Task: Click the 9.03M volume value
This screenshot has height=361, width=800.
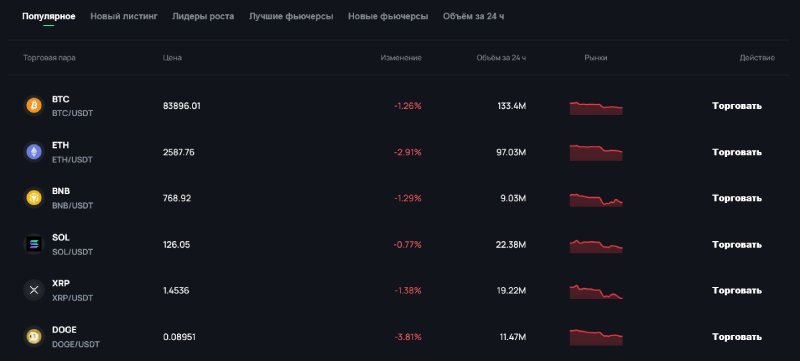Action: coord(513,198)
